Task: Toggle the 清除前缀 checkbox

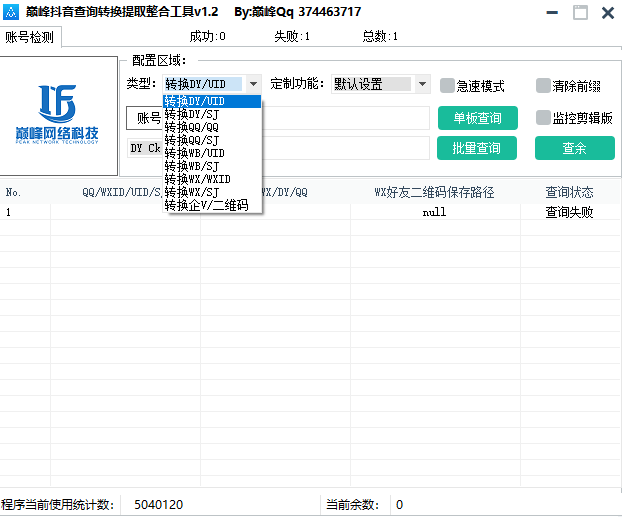Action: click(x=543, y=85)
